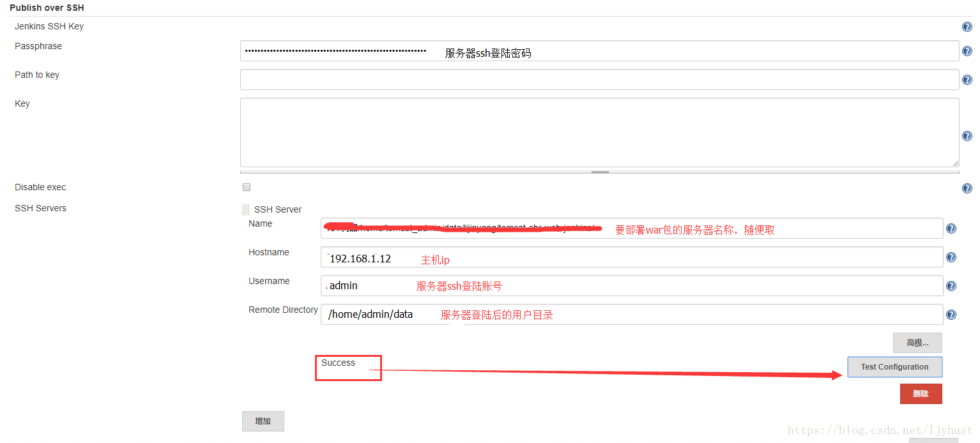Open help for the Username field
Screen dimensions: 980x443
951,285
